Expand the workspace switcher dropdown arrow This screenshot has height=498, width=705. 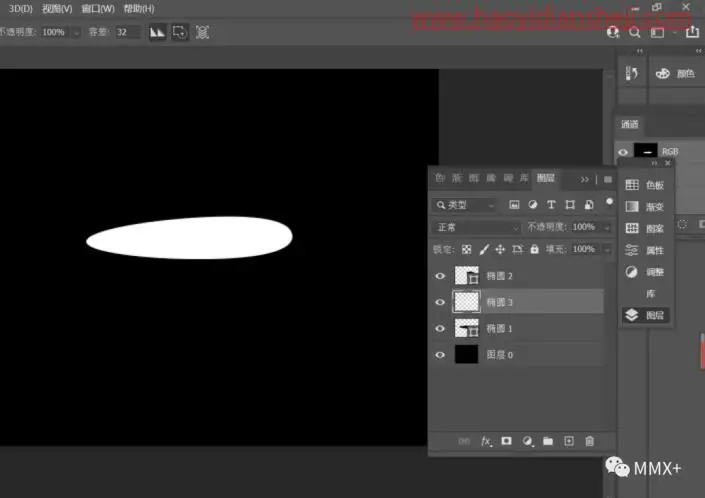674,32
